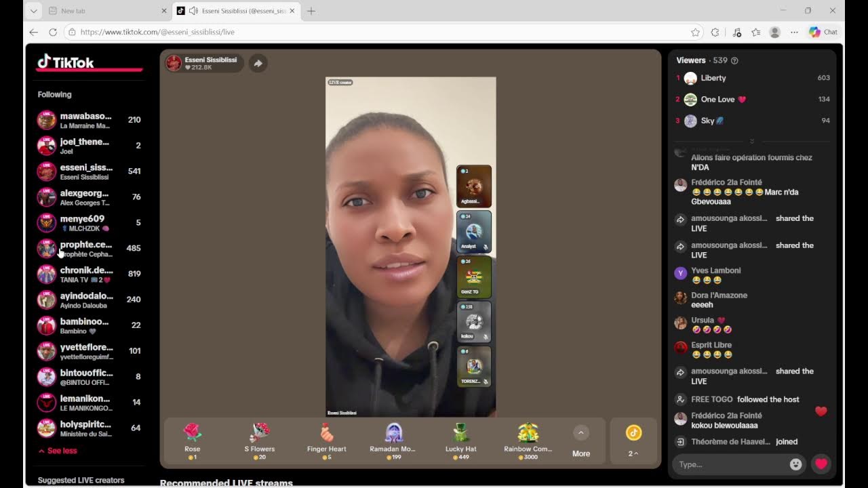
Task: Click Ursula chat username
Action: tap(703, 320)
